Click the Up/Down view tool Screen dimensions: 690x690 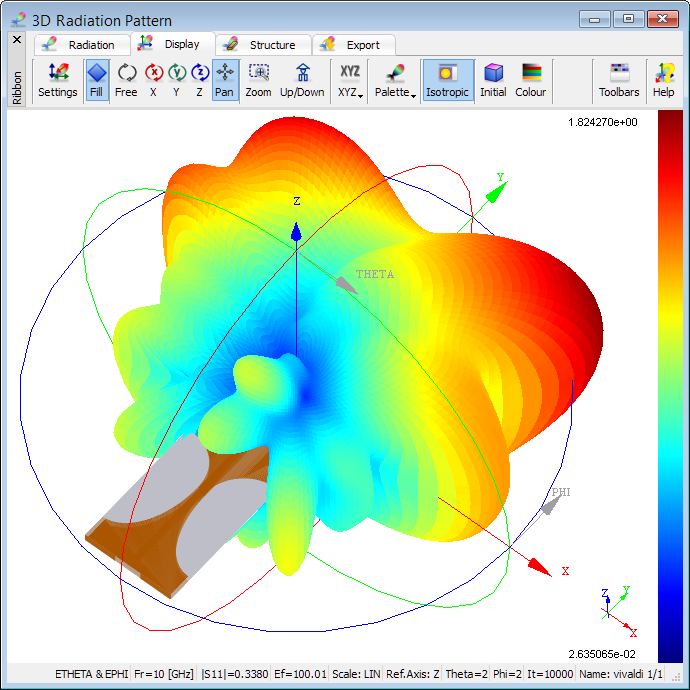(x=302, y=80)
